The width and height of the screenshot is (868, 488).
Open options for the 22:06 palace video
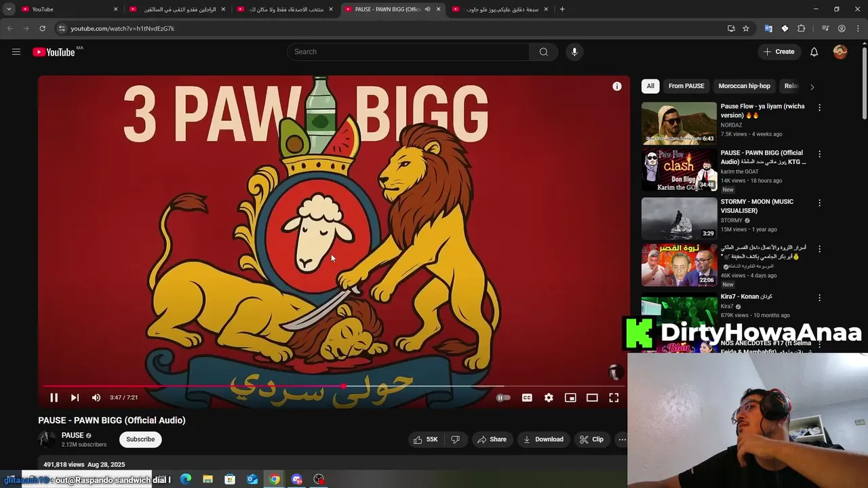[x=819, y=249]
